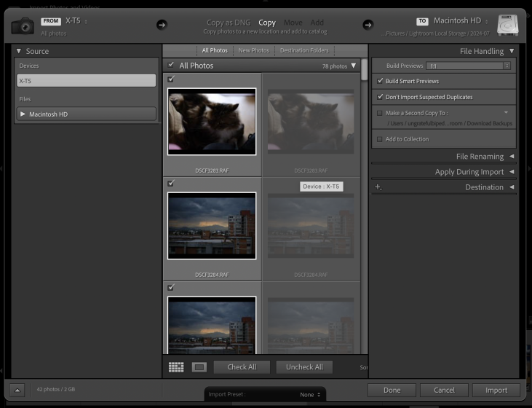Click the Import button
Viewport: 532px width, 408px height.
coord(496,390)
